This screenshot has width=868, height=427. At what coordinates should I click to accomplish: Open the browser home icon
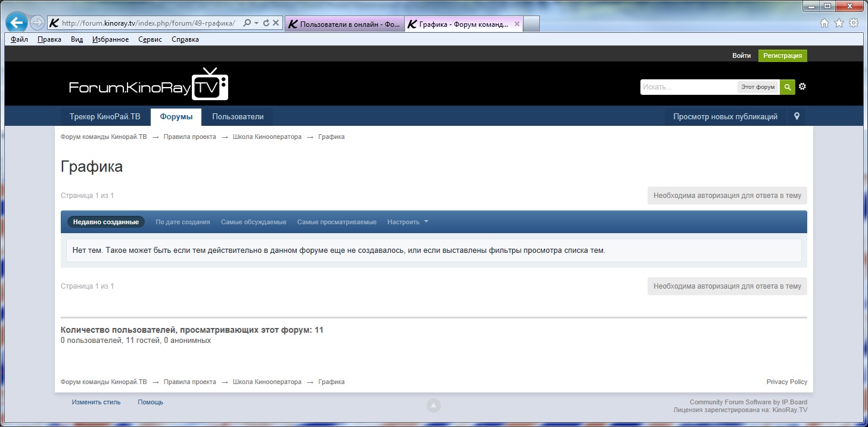[825, 23]
